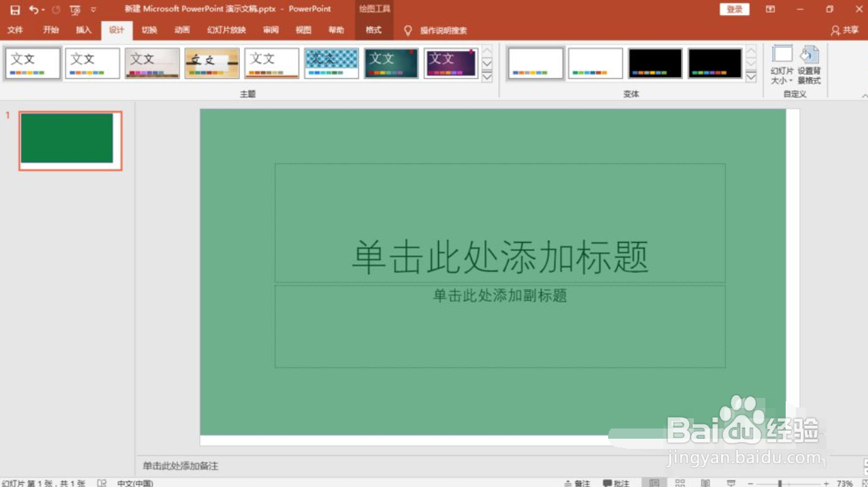
Task: Click the Start From Beginning playback icon
Action: 73,9
